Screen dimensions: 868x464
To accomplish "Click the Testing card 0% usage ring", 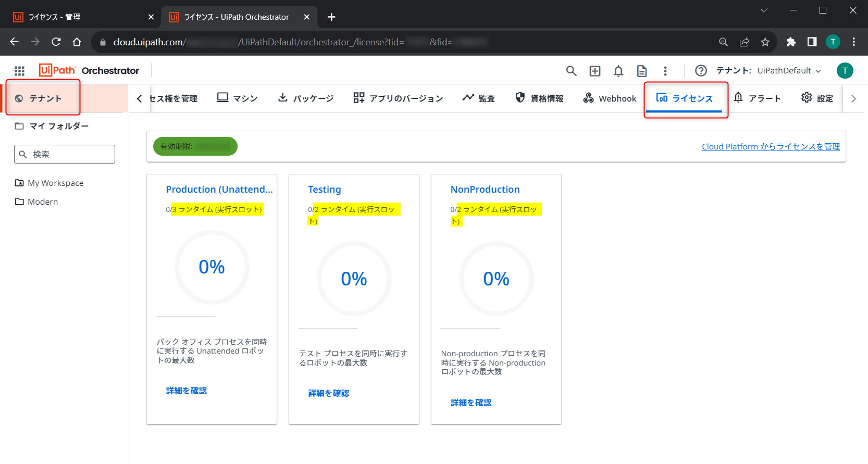I will pyautogui.click(x=354, y=279).
